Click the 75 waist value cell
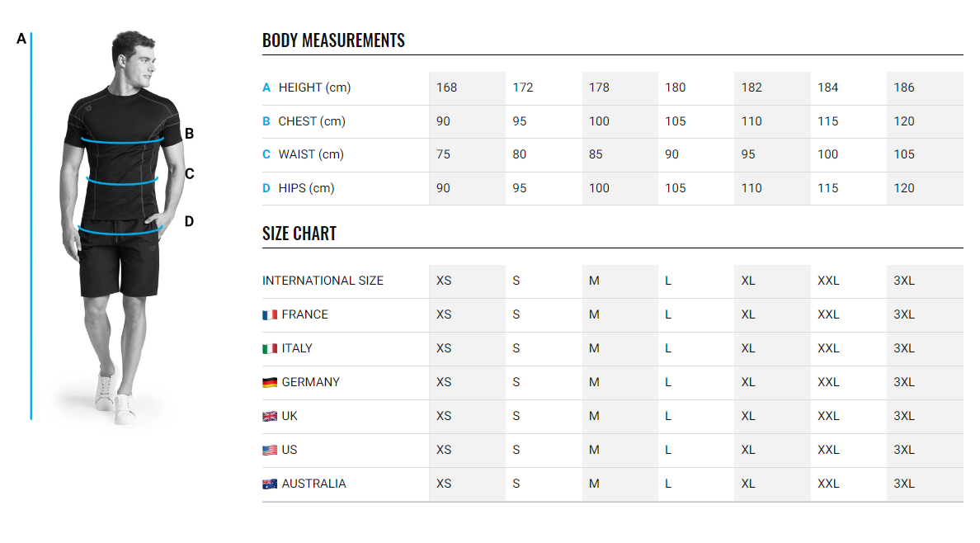Viewport: 980px width, 543px height. point(444,154)
